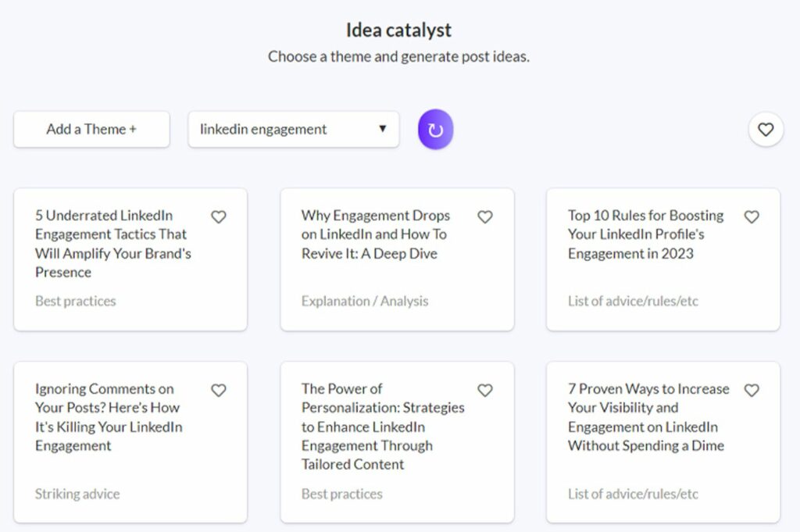This screenshot has height=532, width=800.
Task: Favorite the 'Ignoring Comments on Your Posts' idea
Action: (x=219, y=391)
